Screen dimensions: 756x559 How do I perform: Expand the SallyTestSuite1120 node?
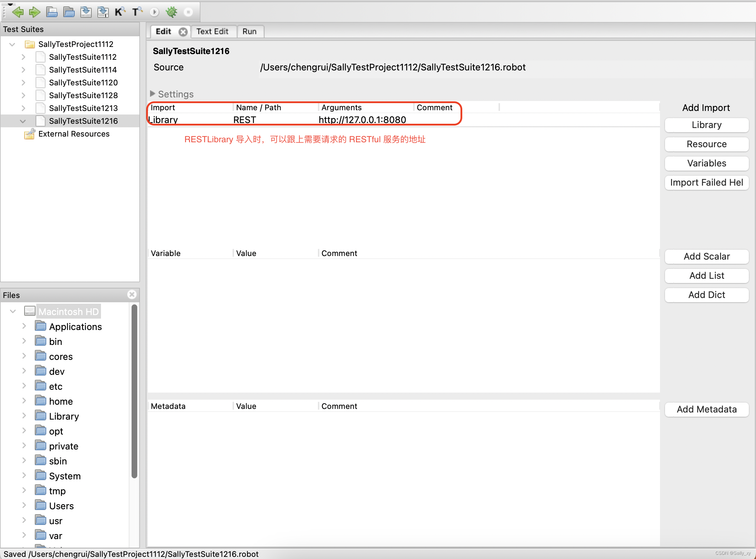point(23,82)
